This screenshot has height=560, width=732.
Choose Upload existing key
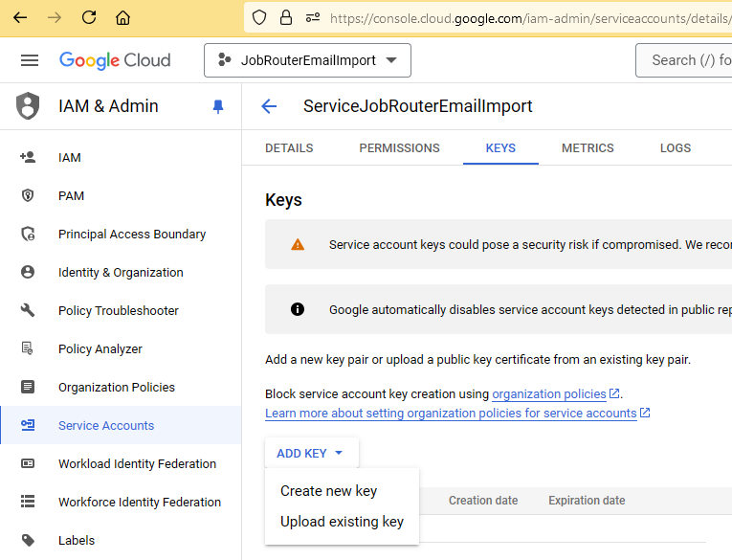tap(342, 522)
